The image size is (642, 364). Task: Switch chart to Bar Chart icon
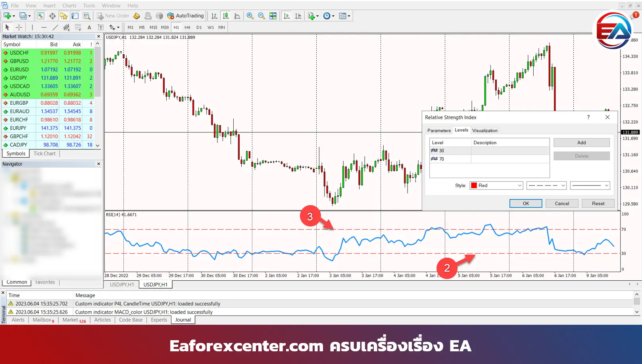pos(214,16)
